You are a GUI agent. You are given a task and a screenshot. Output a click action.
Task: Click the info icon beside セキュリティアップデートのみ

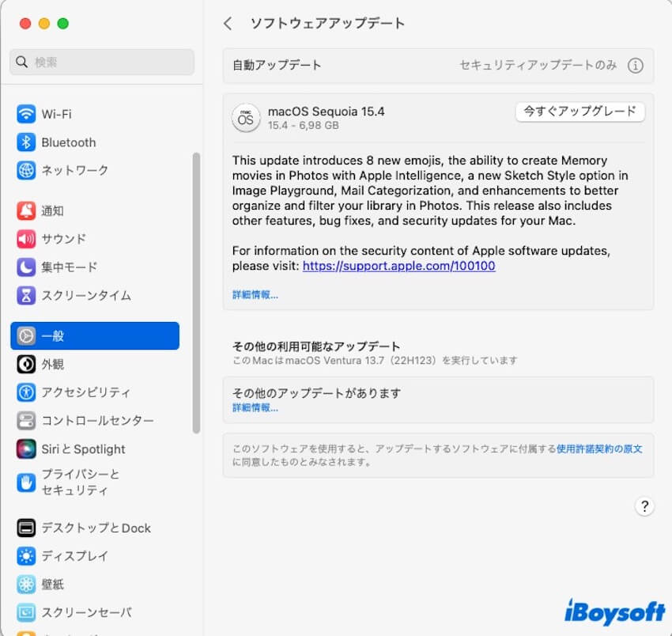click(x=635, y=66)
